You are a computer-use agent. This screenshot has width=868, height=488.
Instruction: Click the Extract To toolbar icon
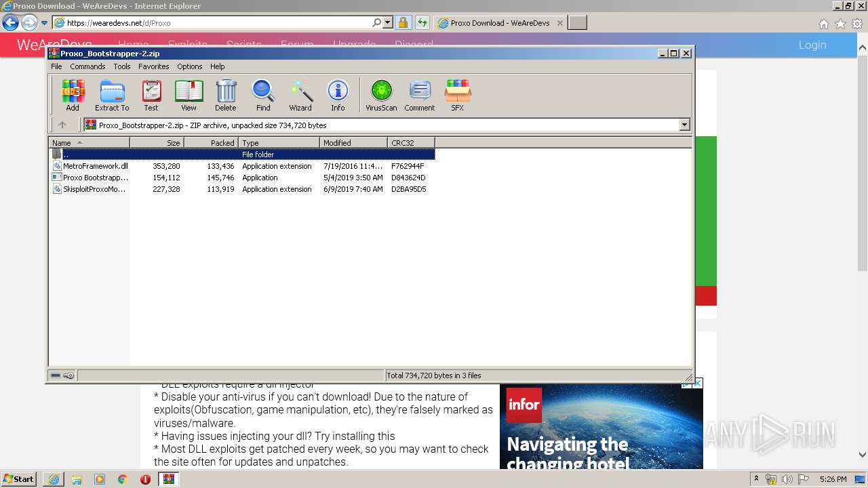coord(112,95)
